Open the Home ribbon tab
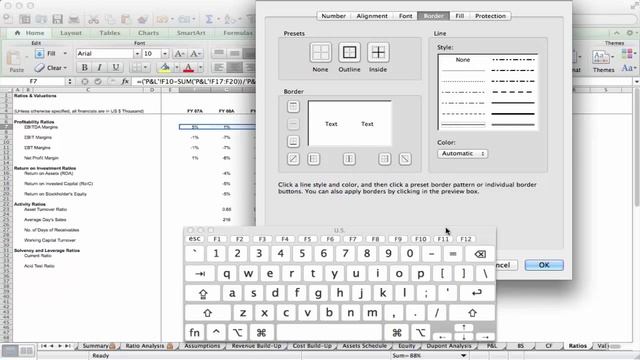This screenshot has width=640, height=360. (x=29, y=33)
